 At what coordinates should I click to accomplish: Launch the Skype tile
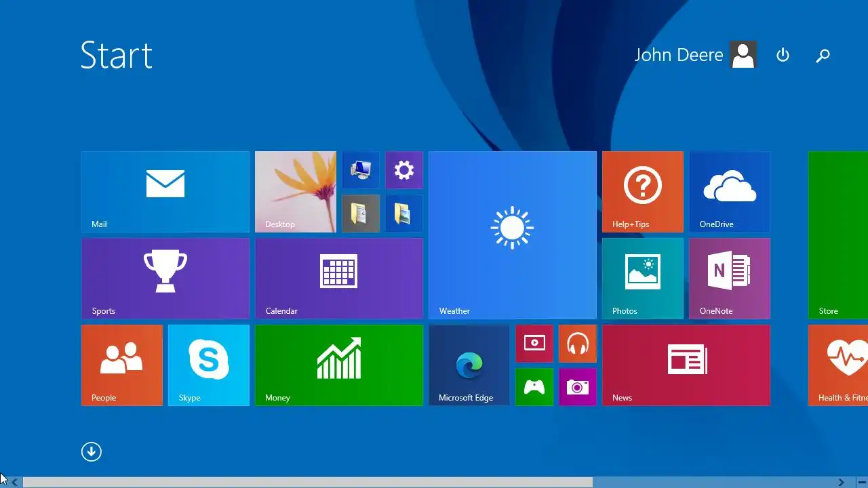[209, 365]
